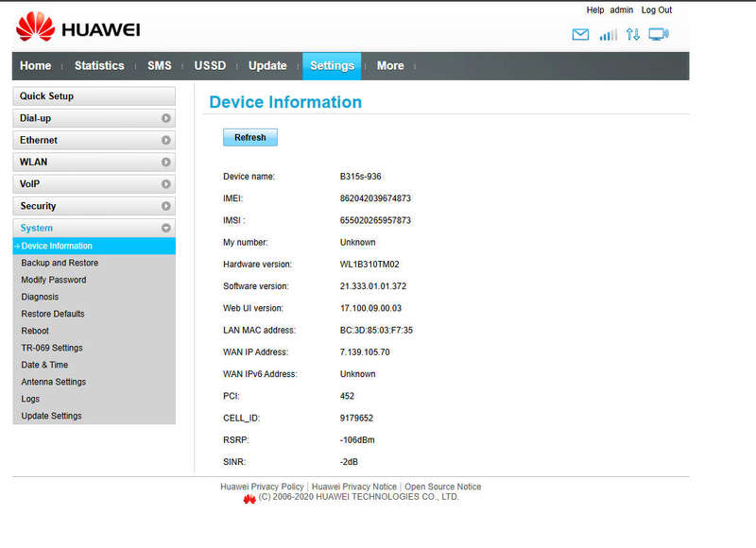
Task: Click Web UI version 17.100.09.00.03
Action: [370, 308]
